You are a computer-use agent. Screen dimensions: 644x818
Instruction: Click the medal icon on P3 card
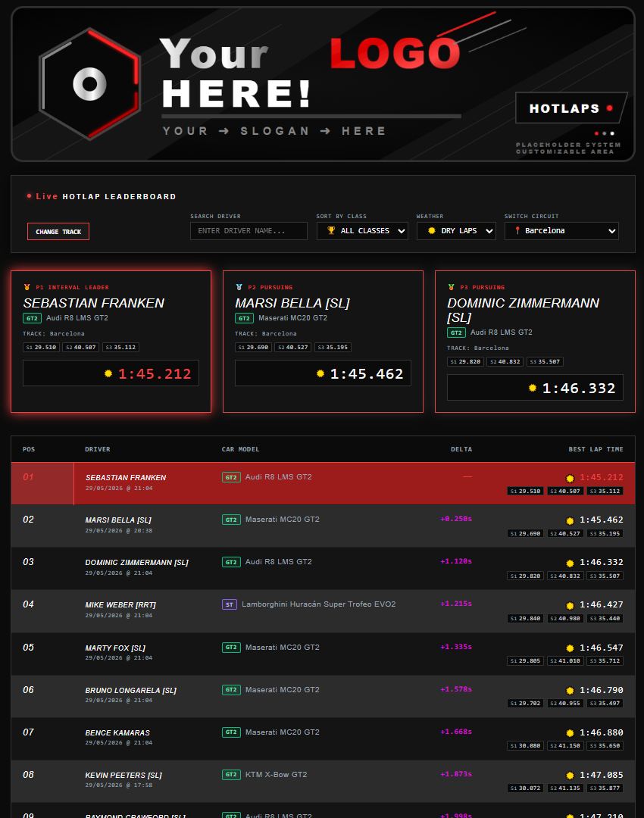point(452,287)
